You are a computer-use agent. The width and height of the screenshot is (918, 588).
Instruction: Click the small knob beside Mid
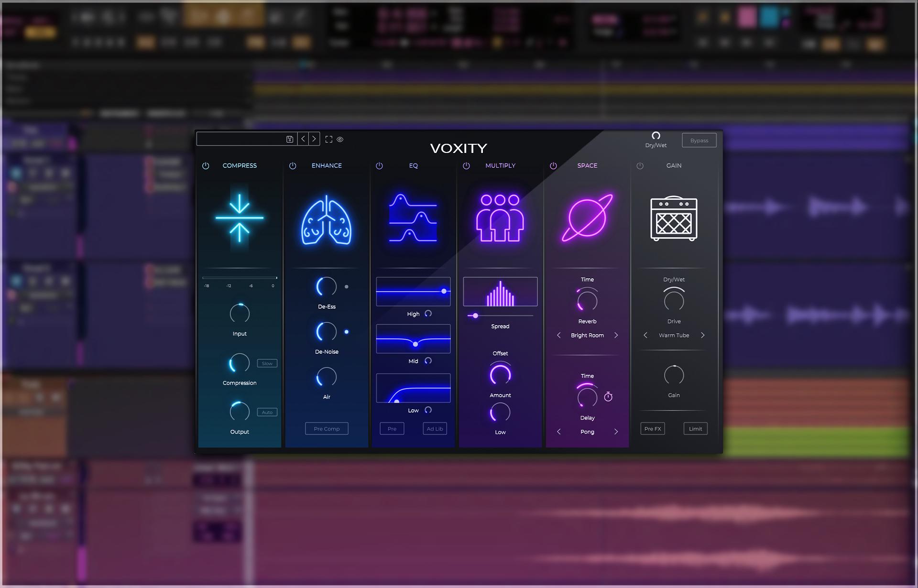pyautogui.click(x=428, y=360)
